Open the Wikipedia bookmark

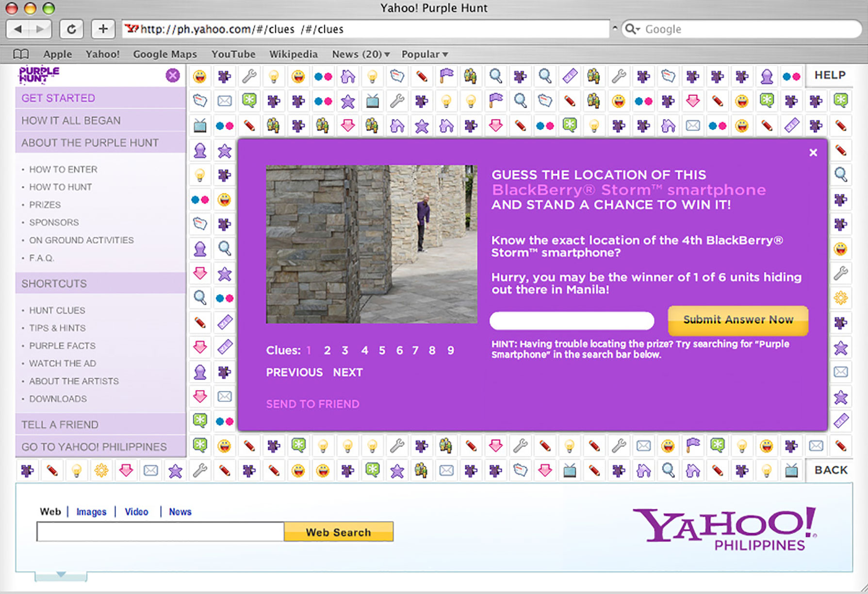pos(294,54)
